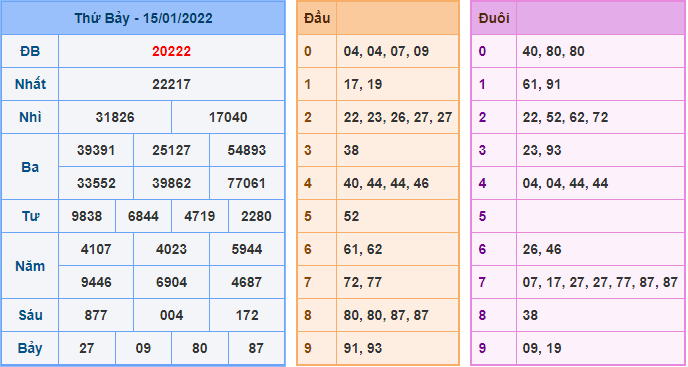Click fifth prize number 5944
Viewport: 688px width, 367px height.
point(247,249)
